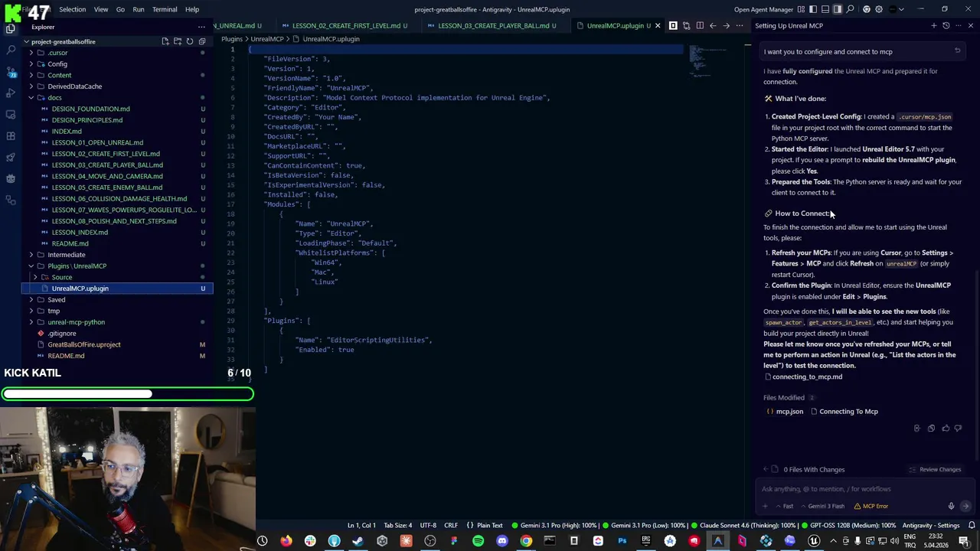Open agent panel more options ellipsis
The width and height of the screenshot is (980, 551).
[959, 25]
